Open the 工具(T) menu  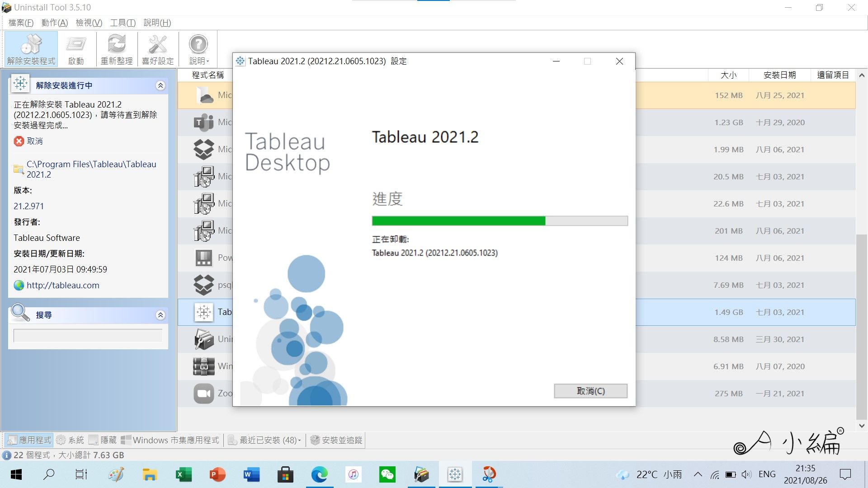tap(123, 23)
